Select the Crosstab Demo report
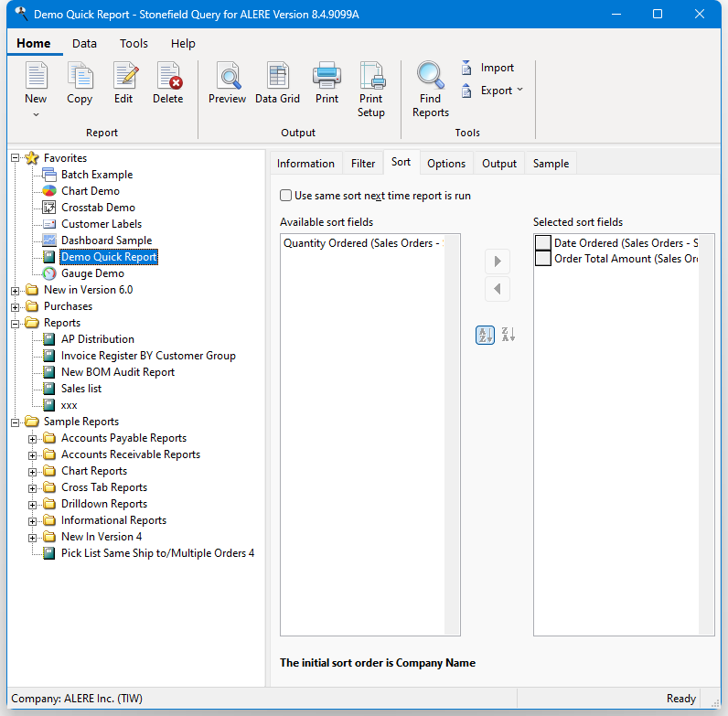The image size is (728, 716). click(98, 207)
